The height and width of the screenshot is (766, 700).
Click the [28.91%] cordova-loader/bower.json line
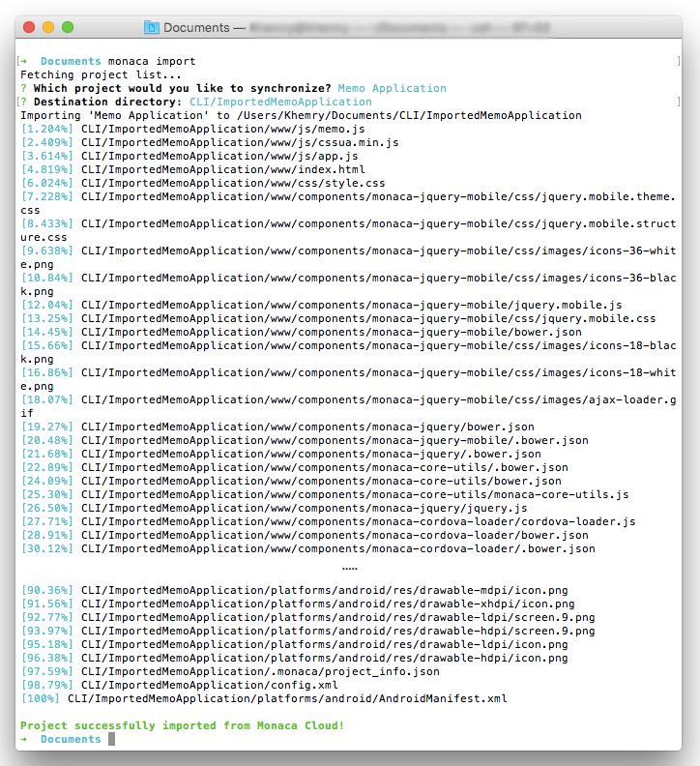coord(305,536)
